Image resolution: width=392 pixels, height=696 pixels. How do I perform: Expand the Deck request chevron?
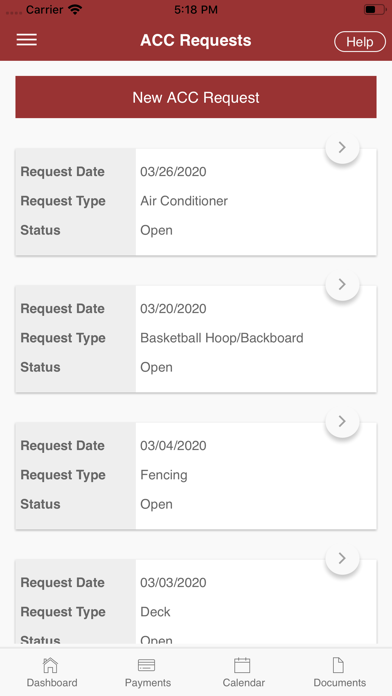[342, 558]
